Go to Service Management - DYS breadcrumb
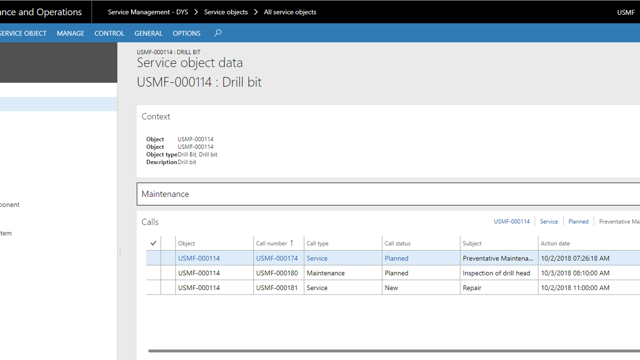The width and height of the screenshot is (640, 360). 148,12
